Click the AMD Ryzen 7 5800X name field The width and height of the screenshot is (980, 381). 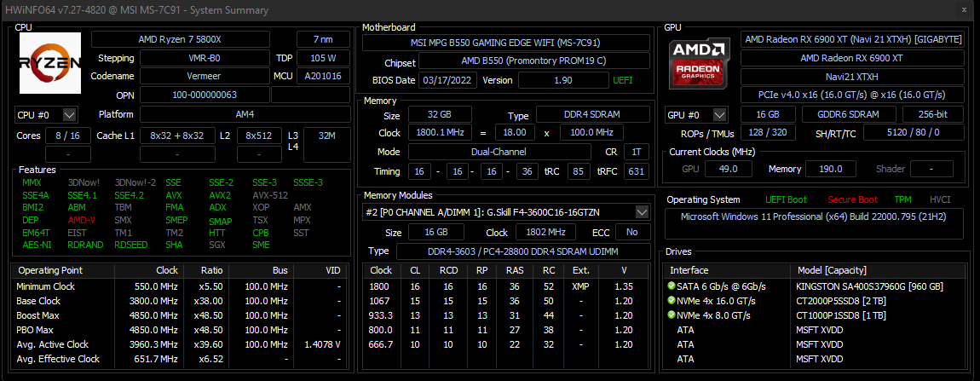click(x=181, y=39)
